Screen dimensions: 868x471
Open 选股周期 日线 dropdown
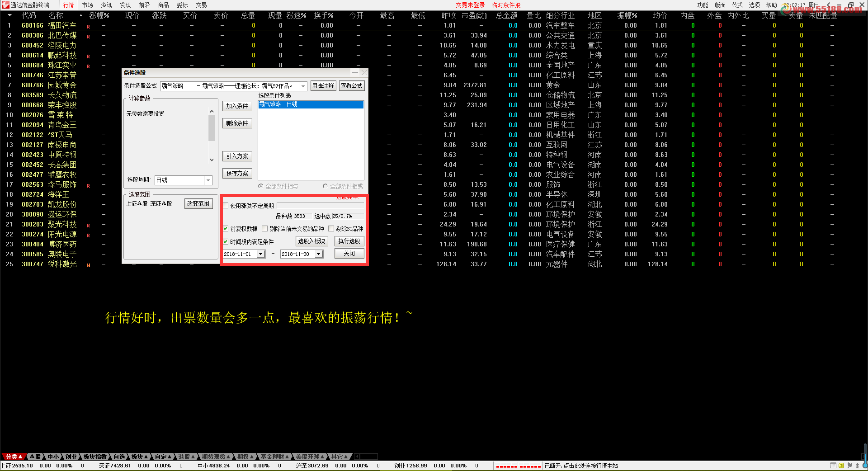[x=208, y=180]
